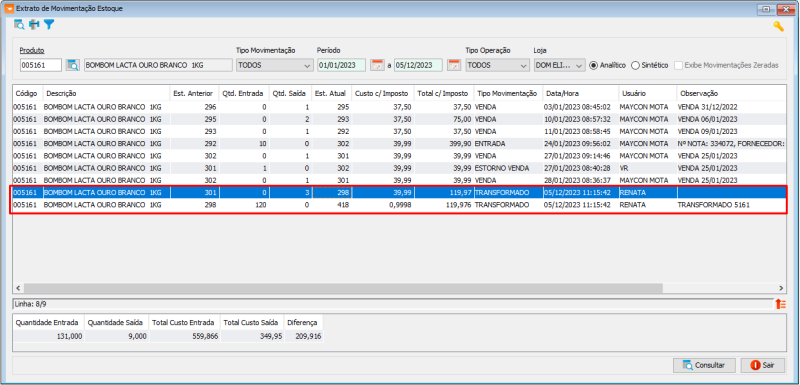Click the Linha: 8/9 status text
Viewport: 800px width, 385px height.
[x=32, y=304]
